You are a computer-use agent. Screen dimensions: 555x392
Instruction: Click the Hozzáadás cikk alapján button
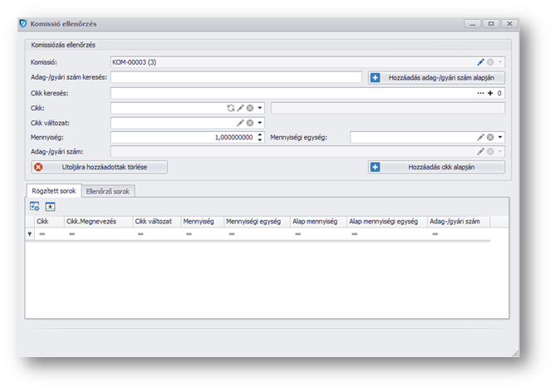pyautogui.click(x=436, y=167)
